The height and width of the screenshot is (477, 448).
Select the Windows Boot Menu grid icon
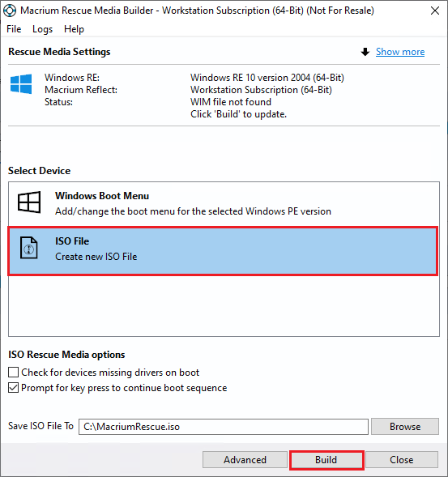tap(29, 202)
